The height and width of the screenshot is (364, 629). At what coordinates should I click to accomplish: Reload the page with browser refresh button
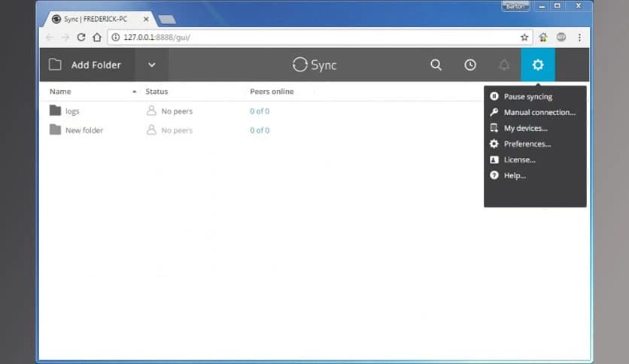point(81,38)
